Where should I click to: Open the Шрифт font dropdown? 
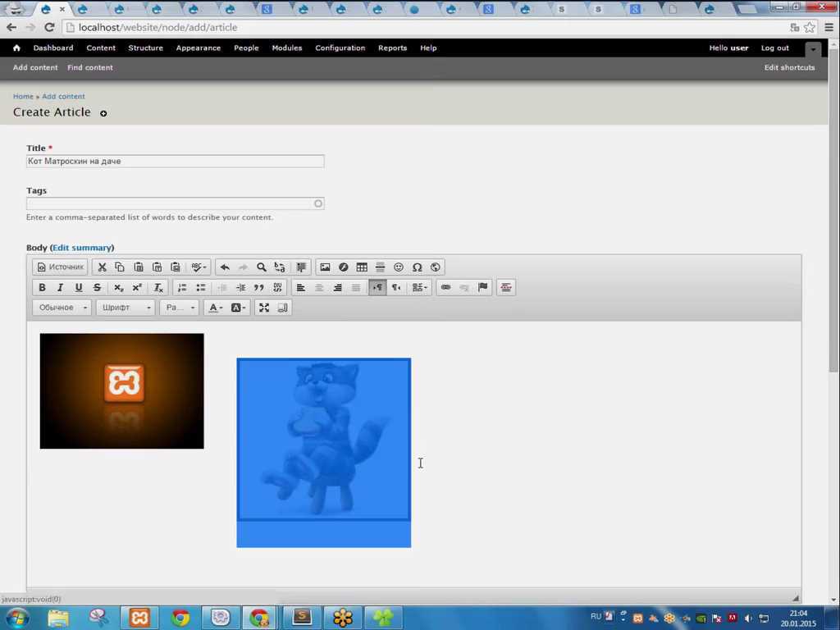tap(126, 308)
